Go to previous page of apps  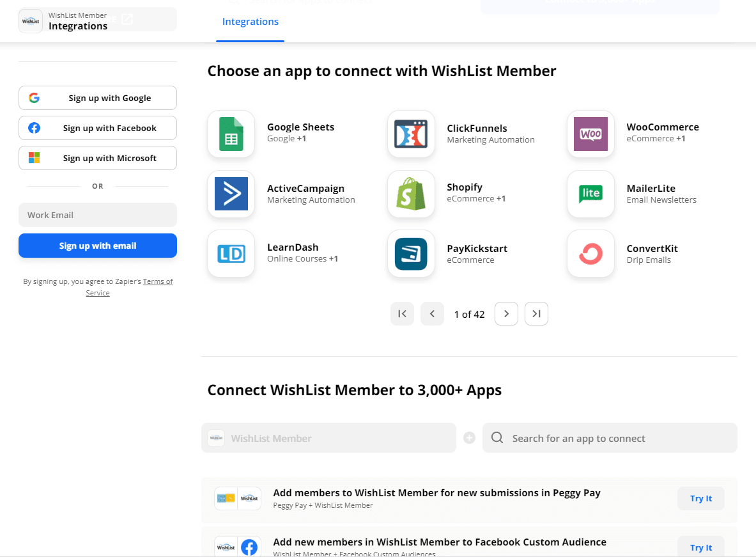(432, 314)
